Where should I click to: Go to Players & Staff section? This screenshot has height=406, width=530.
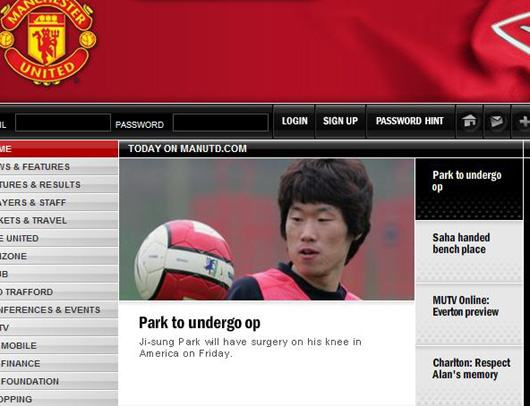59,202
